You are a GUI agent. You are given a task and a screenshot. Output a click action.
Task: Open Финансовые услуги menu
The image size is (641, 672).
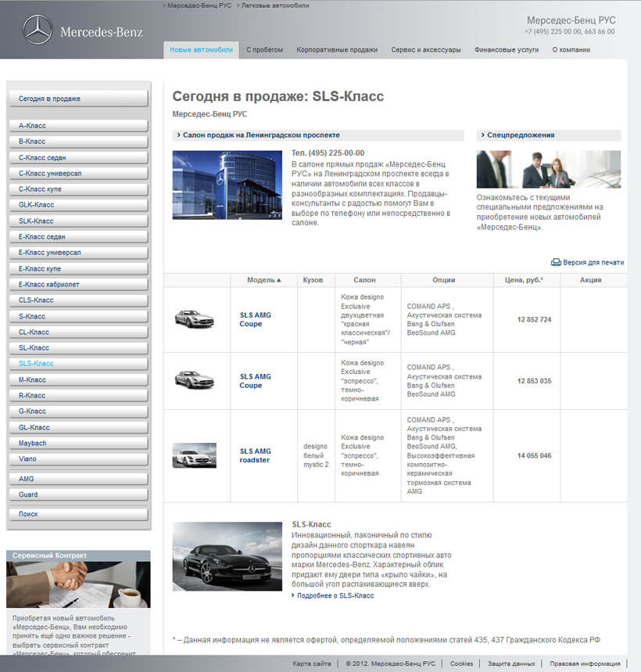click(x=507, y=50)
